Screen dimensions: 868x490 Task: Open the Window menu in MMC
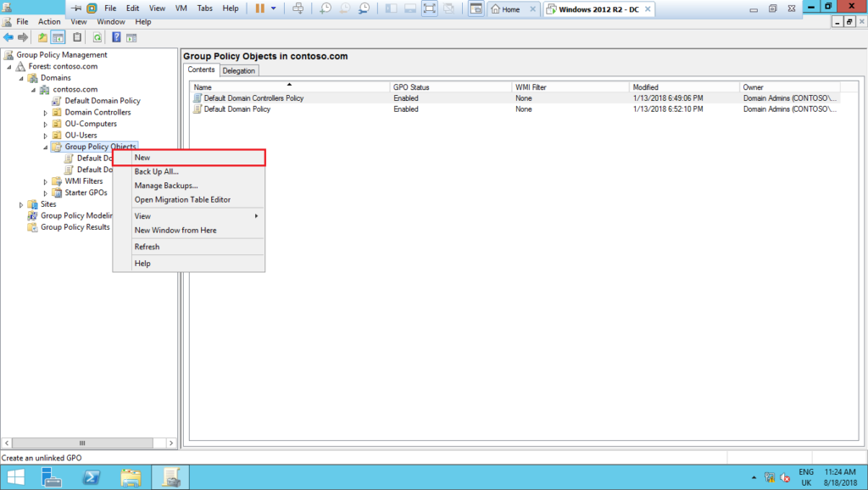click(x=111, y=21)
